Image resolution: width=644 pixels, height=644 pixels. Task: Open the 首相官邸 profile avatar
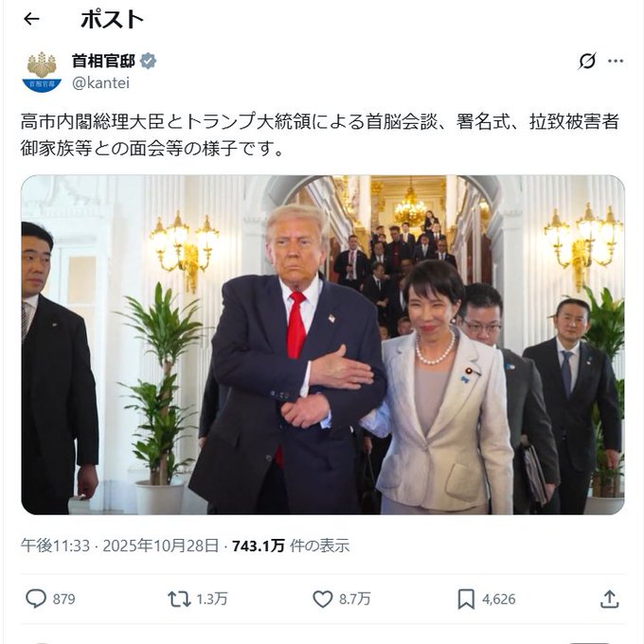[42, 72]
